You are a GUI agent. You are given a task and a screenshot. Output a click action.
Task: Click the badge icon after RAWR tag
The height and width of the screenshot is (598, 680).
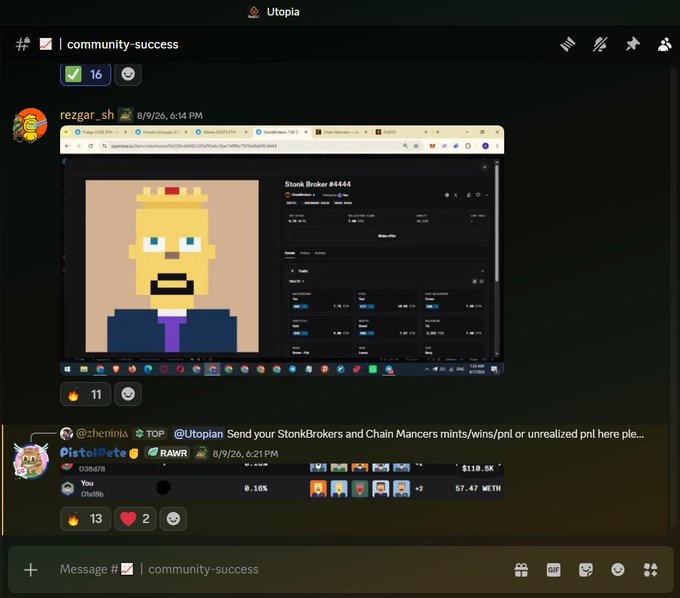click(201, 453)
